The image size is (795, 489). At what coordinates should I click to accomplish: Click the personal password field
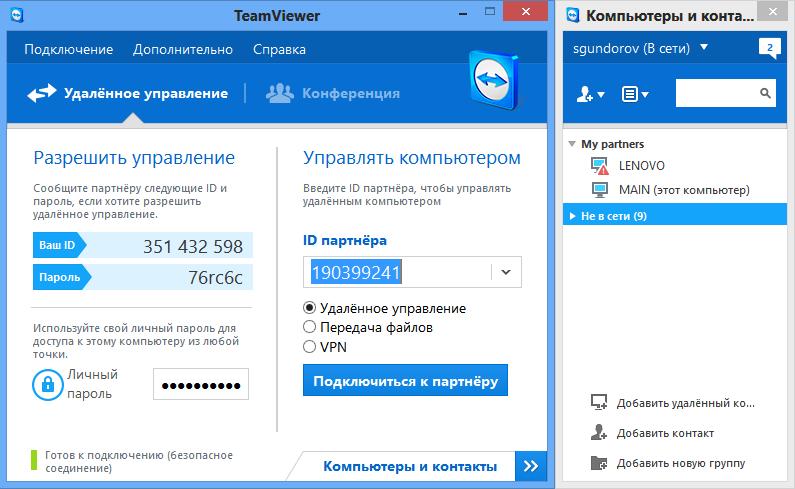201,385
